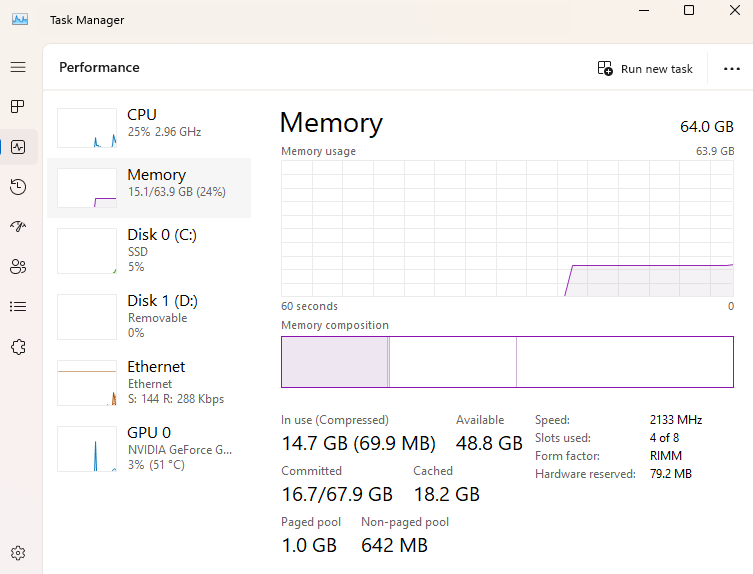Open Users page icon
Screen dimensions: 753x574
pos(18,267)
